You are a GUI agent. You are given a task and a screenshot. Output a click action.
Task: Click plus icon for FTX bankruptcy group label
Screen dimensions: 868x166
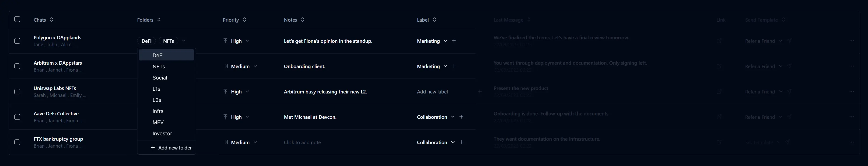pos(461,142)
